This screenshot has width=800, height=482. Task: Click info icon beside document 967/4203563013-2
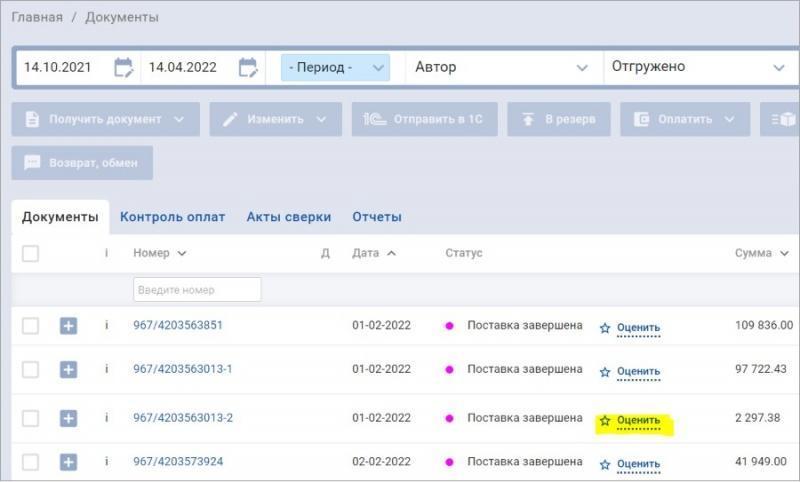106,418
